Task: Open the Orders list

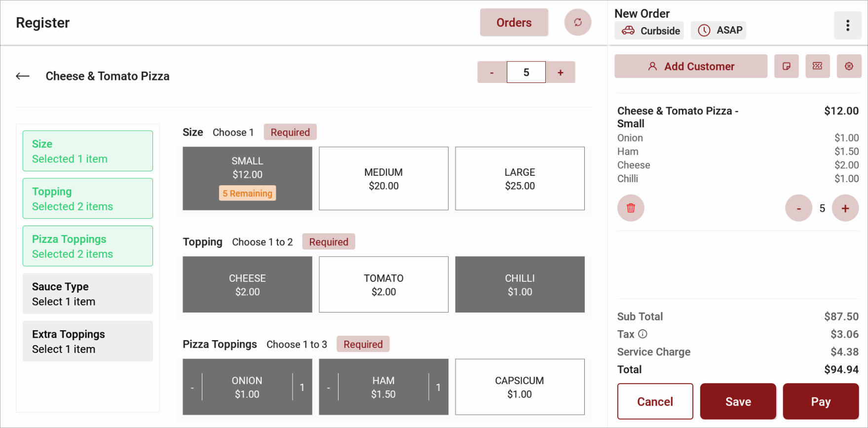Action: (x=514, y=23)
